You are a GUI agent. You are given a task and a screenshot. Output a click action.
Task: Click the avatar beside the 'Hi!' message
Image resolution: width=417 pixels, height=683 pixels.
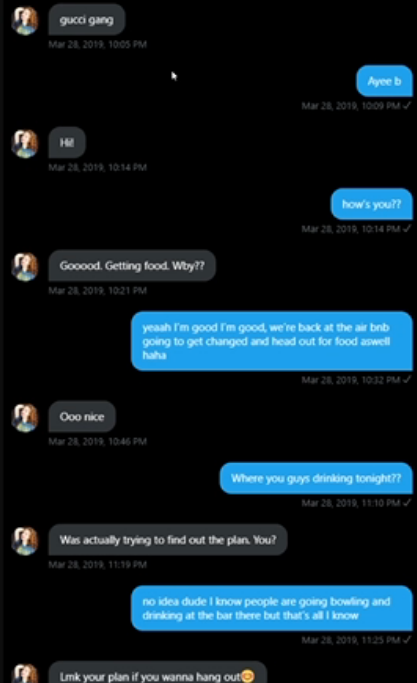[x=25, y=143]
